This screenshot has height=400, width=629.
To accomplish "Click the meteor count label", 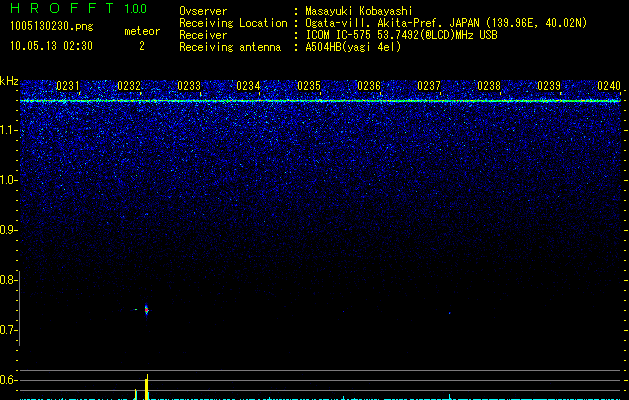I will 142,31.
